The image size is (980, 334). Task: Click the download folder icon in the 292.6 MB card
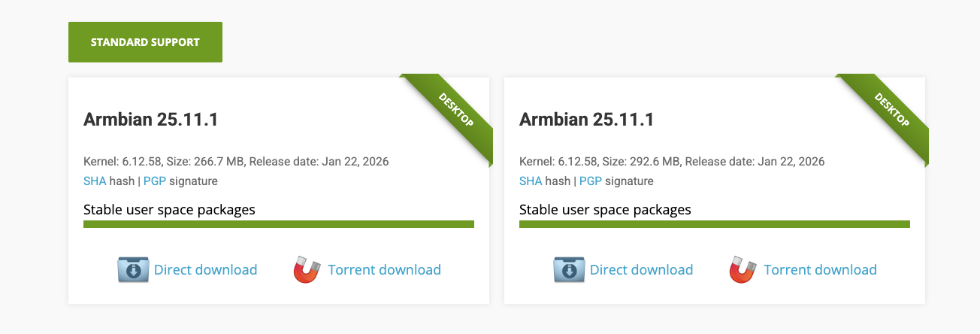pos(570,269)
